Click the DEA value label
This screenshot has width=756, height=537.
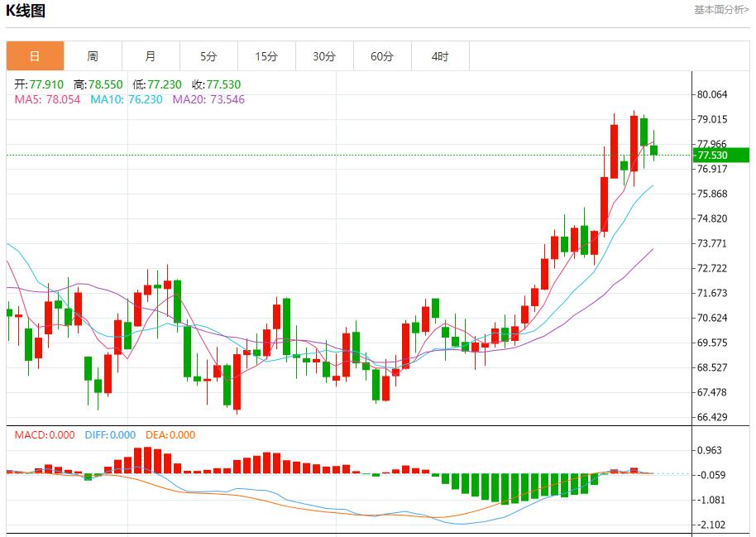pos(170,435)
